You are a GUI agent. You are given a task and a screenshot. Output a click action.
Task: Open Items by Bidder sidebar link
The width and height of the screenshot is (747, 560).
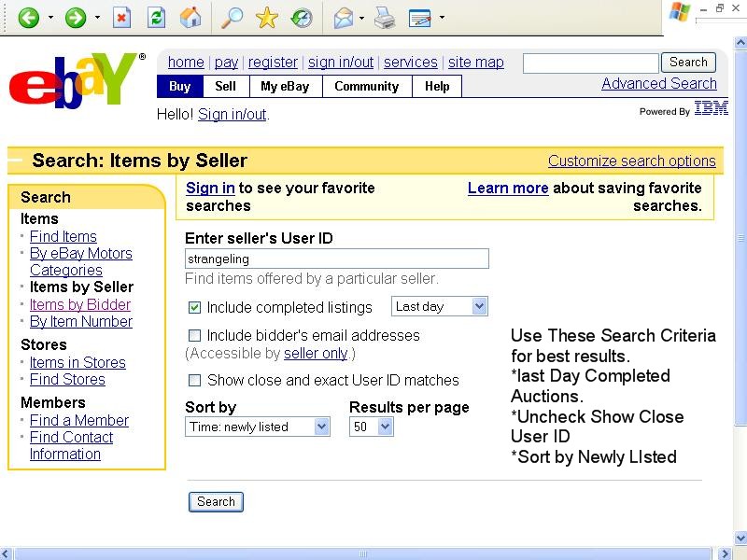80,304
